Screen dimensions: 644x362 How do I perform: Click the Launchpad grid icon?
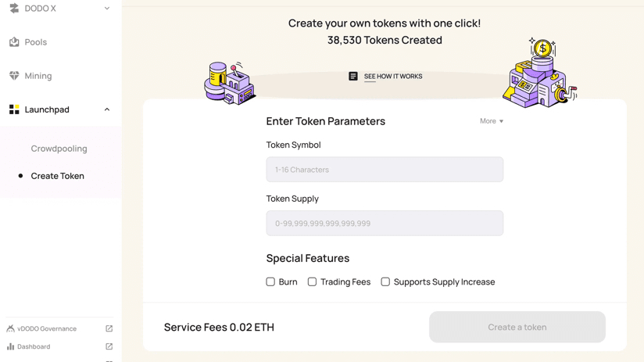pos(14,109)
